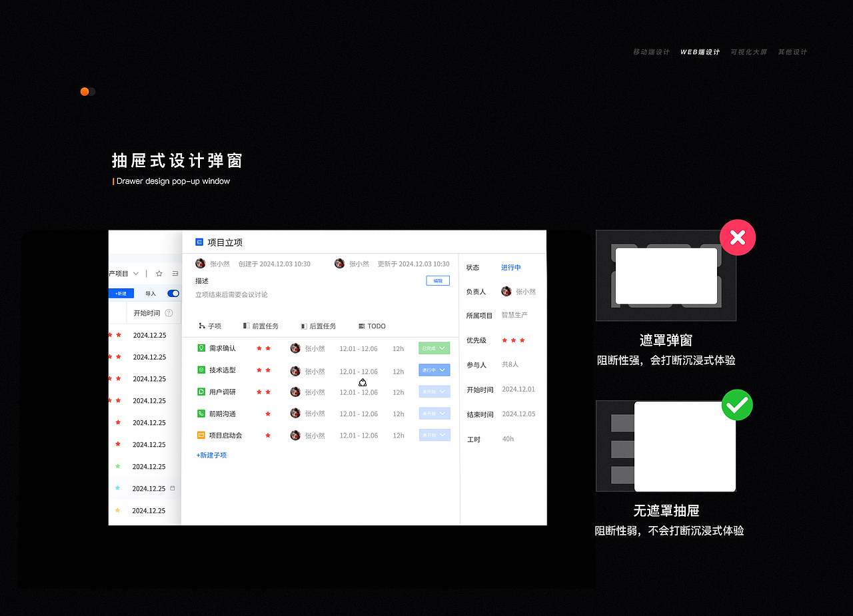
Task: Click assignee avatar in 需求确认 row
Action: (295, 348)
